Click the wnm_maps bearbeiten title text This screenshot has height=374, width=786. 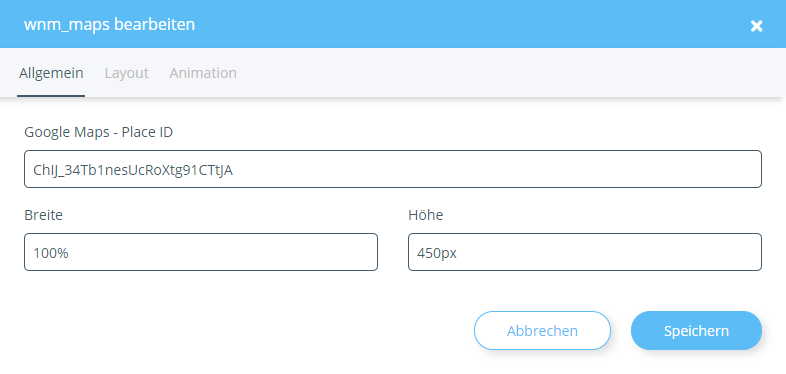pyautogui.click(x=109, y=24)
